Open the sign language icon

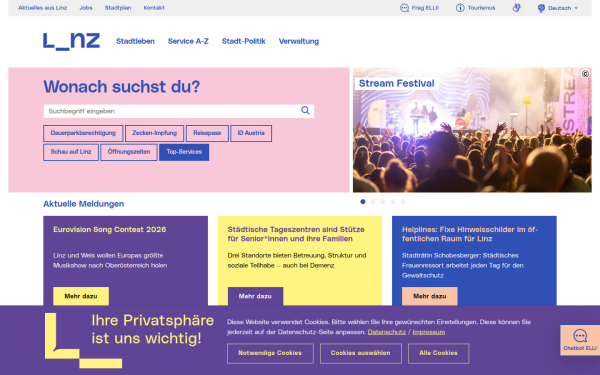517,8
